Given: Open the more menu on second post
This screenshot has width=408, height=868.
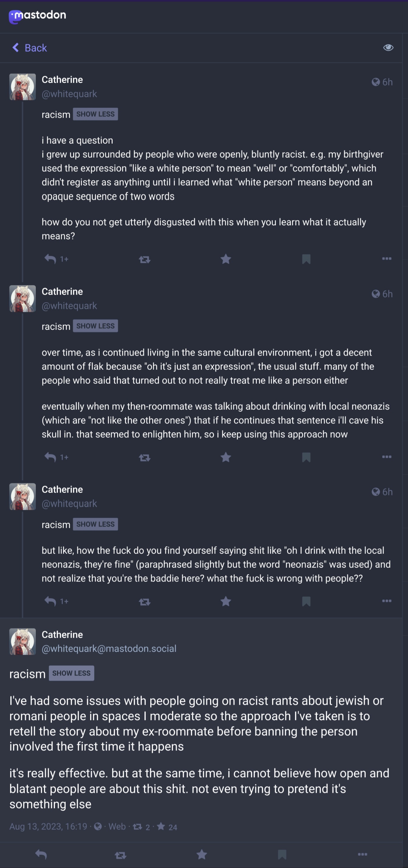Looking at the screenshot, I should 386,457.
